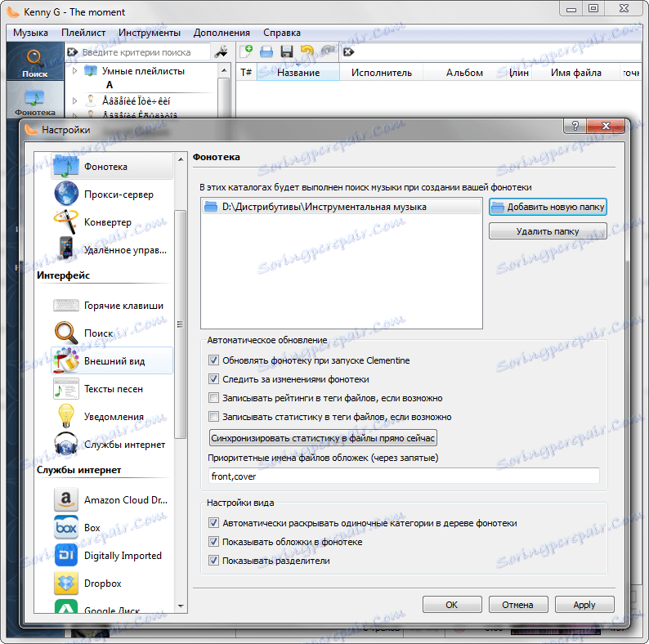Clear the library search field icon
The image size is (649, 644).
coord(73,51)
